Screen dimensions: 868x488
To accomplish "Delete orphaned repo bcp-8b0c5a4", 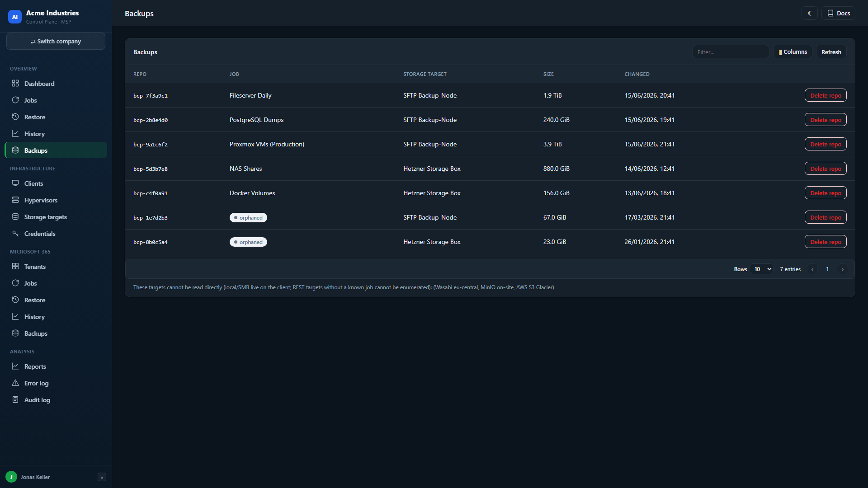I will click(x=826, y=242).
